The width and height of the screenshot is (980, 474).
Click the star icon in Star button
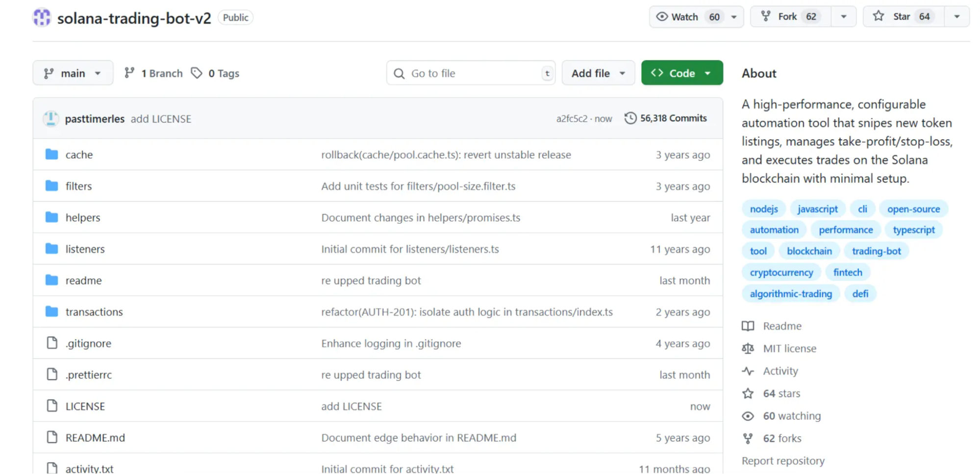click(879, 16)
